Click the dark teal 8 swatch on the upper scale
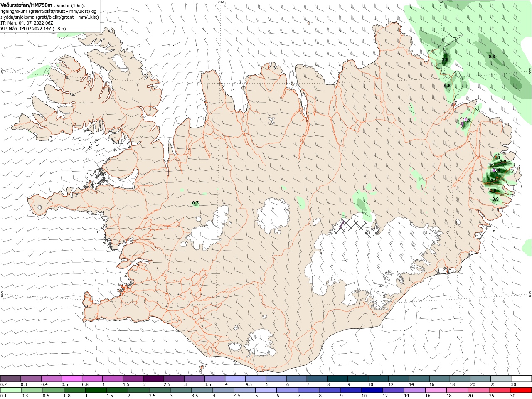The height and width of the screenshot is (399, 532). click(x=337, y=379)
